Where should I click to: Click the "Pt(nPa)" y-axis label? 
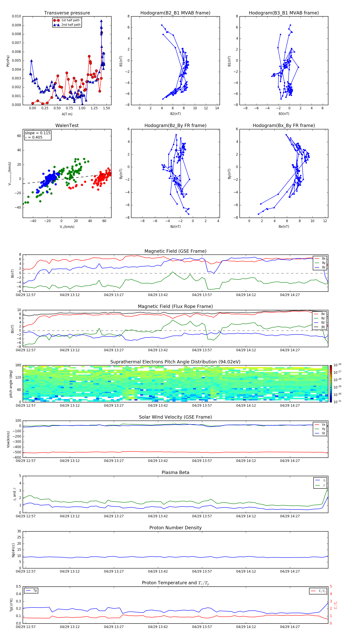[8, 61]
